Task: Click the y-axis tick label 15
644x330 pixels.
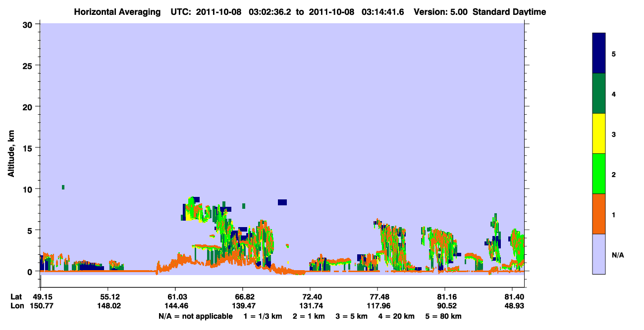Action: click(29, 148)
